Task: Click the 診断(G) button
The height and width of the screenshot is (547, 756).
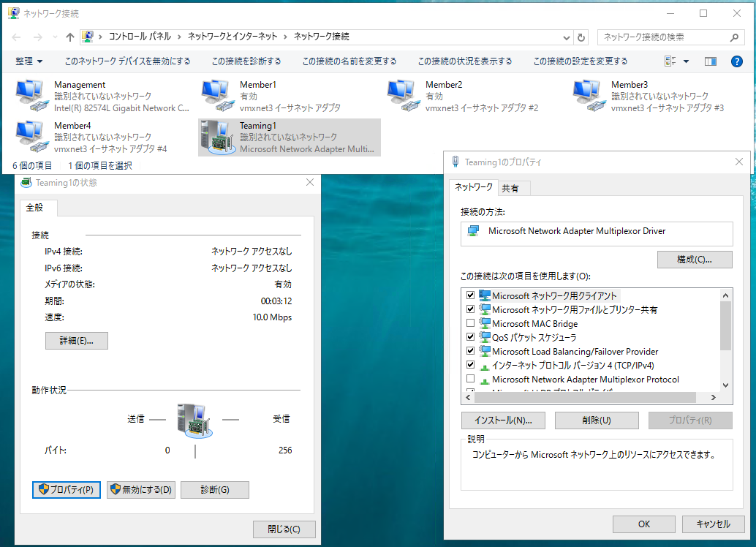Action: click(x=215, y=490)
